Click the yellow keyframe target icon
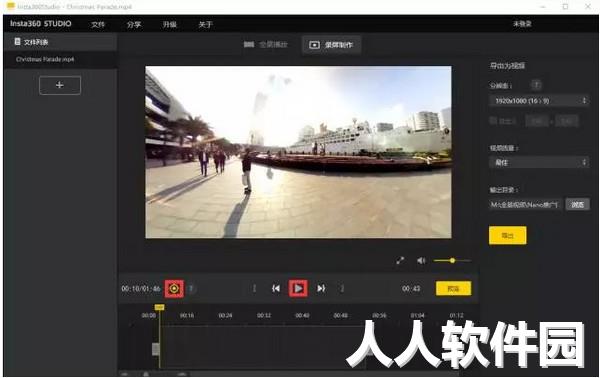Screen dimensions: 600x378 click(174, 288)
